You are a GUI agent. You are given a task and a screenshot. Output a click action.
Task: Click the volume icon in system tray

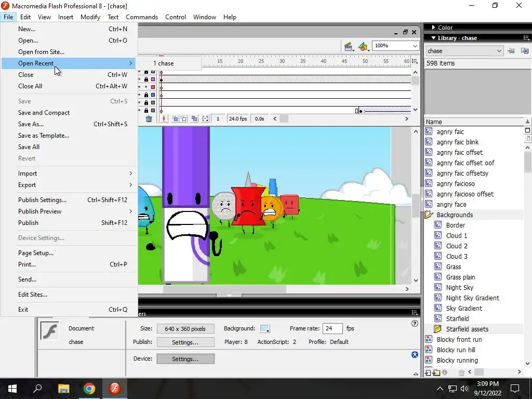tap(464, 389)
